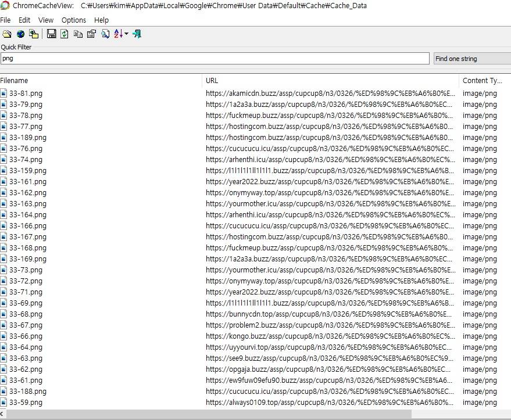Select the 33-188.png cache entry
This screenshot has height=420, width=511.
(28, 392)
